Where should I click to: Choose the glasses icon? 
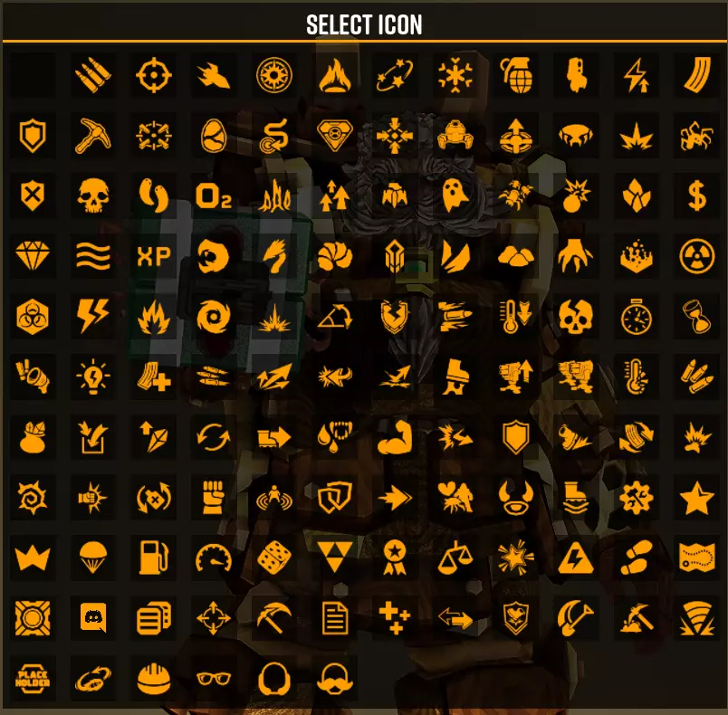(x=214, y=679)
